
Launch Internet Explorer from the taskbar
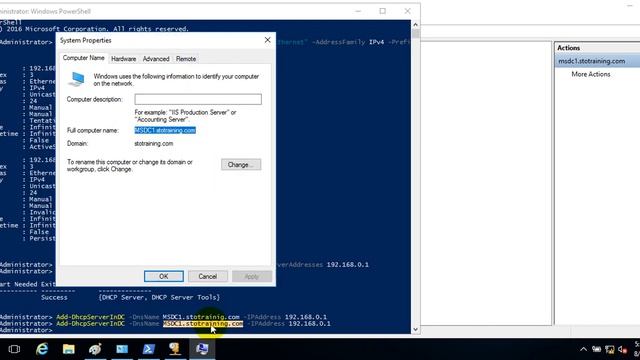[42, 349]
